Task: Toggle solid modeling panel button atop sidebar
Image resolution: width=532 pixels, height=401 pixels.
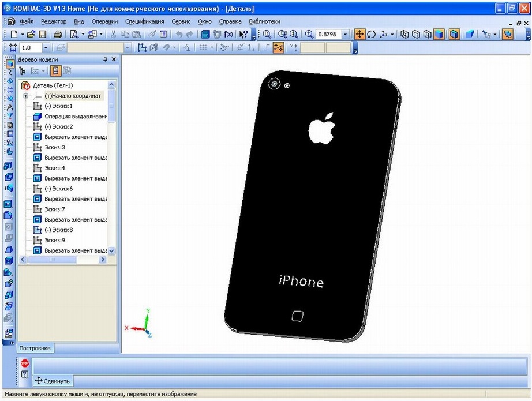Action: click(x=9, y=63)
